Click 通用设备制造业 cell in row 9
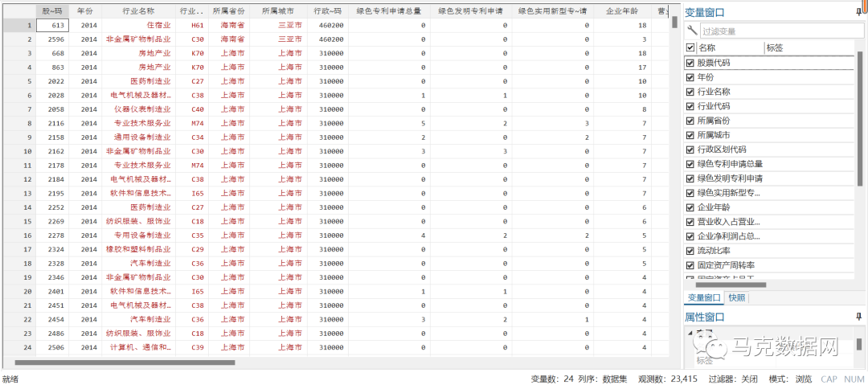This screenshot has width=868, height=385. pos(139,137)
